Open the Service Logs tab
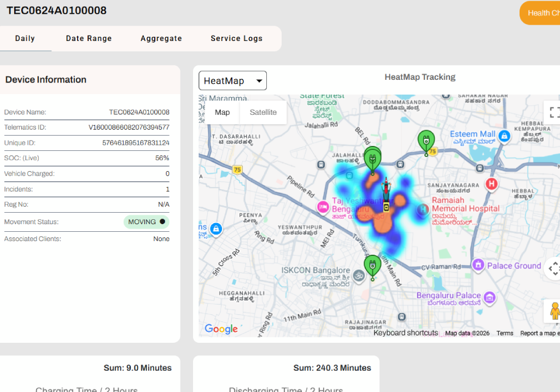This screenshot has height=392, width=560. [x=236, y=38]
